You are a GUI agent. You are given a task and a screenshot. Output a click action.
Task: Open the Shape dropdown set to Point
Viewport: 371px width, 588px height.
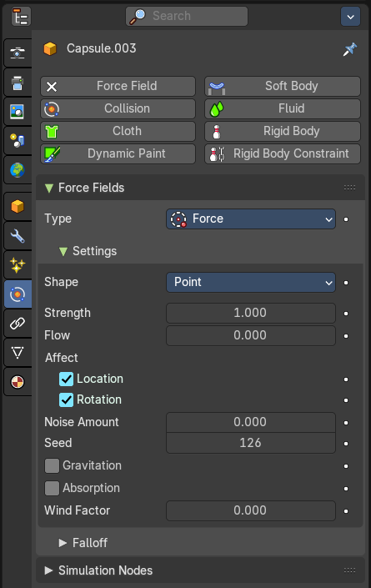coord(251,283)
